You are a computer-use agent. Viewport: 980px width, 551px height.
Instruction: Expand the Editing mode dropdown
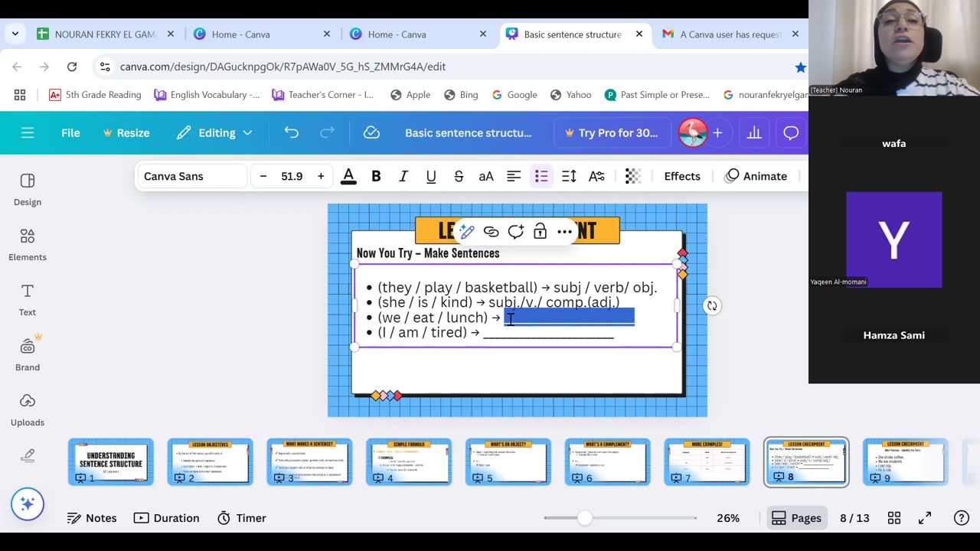click(x=214, y=132)
